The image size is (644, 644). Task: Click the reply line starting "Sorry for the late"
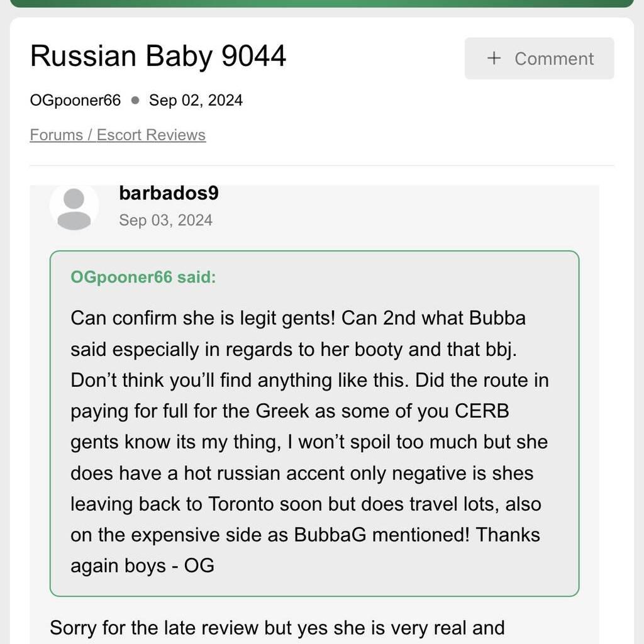pyautogui.click(x=277, y=628)
